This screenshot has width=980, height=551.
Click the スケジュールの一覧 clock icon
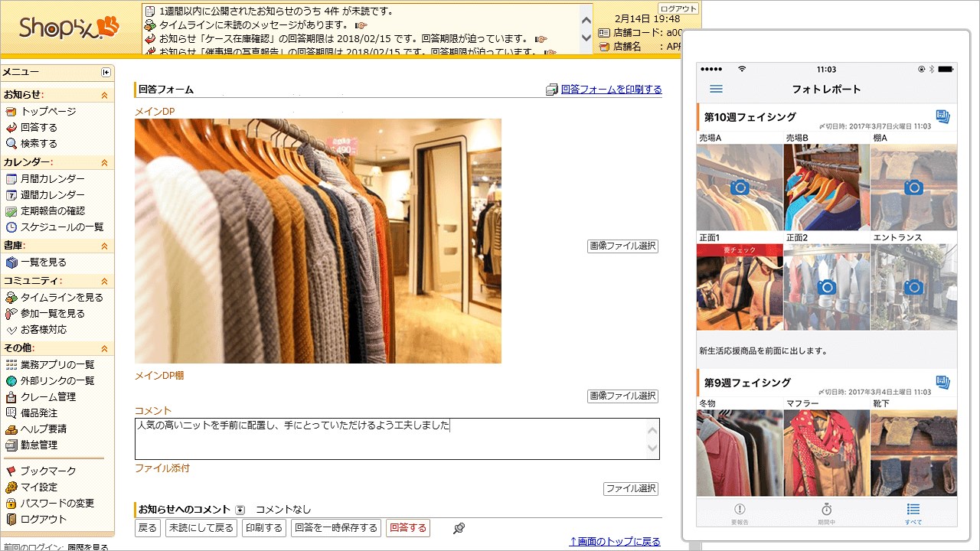click(x=11, y=227)
